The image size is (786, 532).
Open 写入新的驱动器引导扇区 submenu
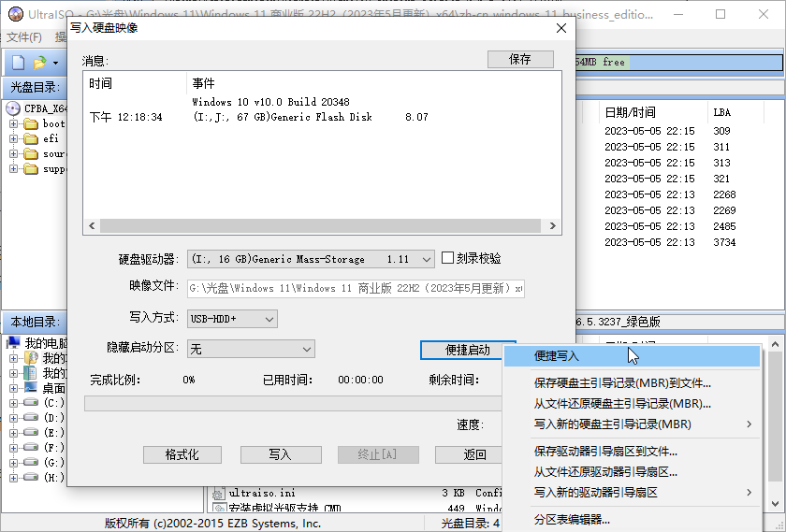click(632, 493)
